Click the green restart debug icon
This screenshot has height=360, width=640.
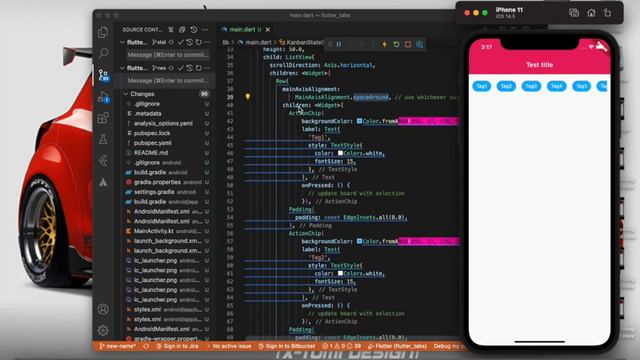tap(396, 44)
